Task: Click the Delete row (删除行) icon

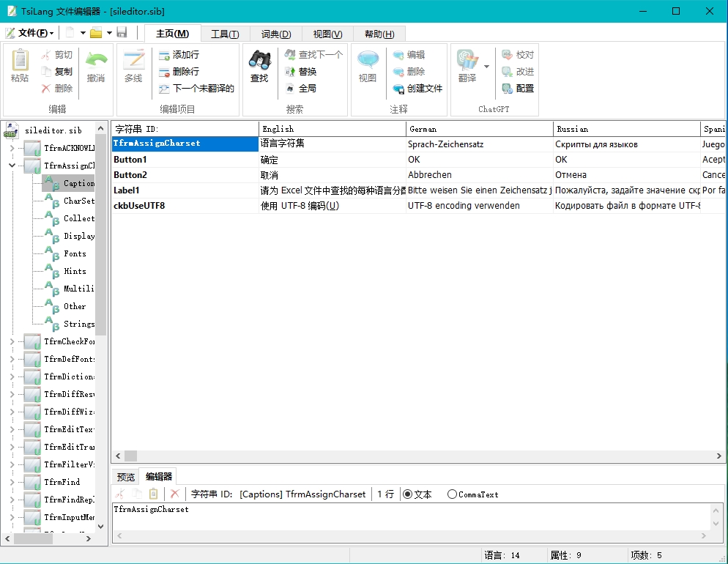Action: coord(164,72)
